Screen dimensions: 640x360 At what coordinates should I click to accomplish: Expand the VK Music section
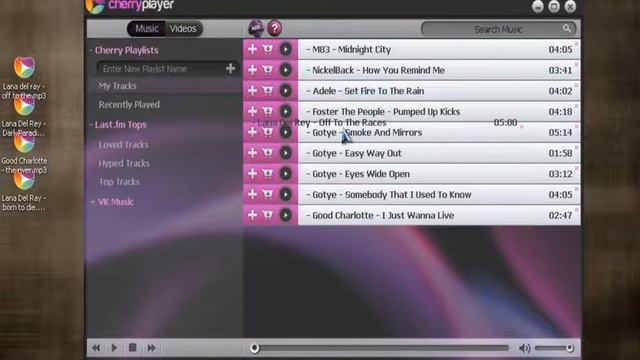(x=112, y=202)
